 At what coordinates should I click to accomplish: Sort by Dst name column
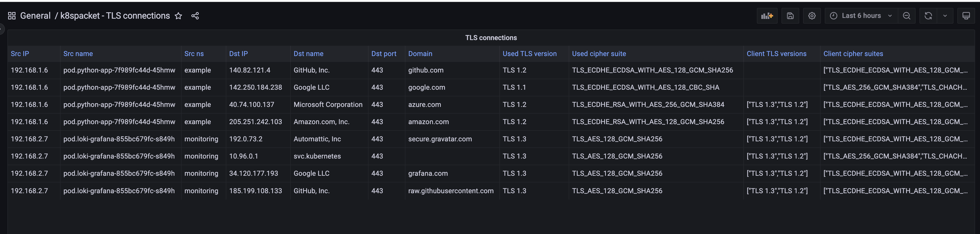308,54
